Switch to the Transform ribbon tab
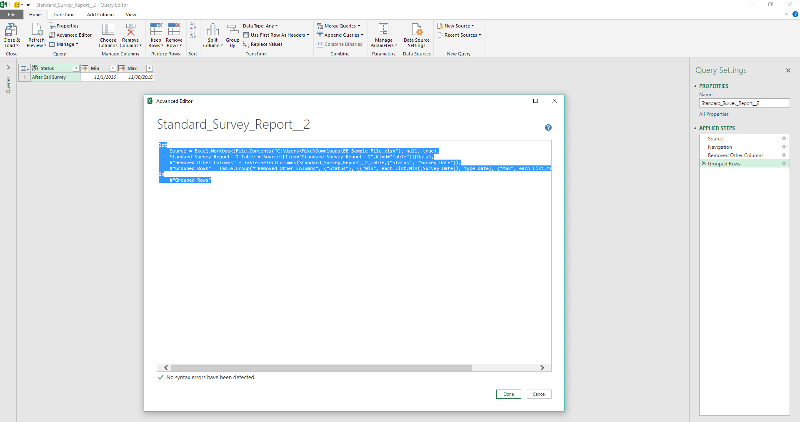 click(64, 15)
